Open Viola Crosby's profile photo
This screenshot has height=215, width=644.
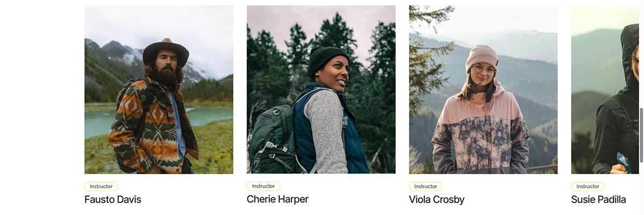pos(483,89)
